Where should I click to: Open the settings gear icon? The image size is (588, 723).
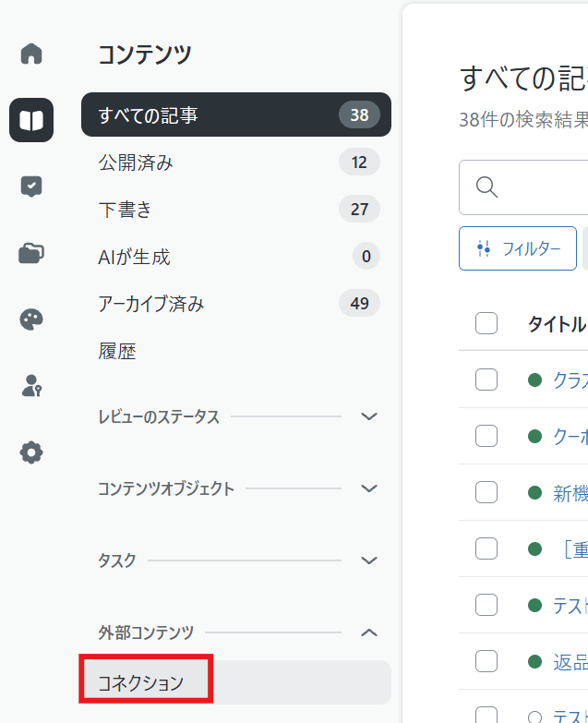click(31, 452)
